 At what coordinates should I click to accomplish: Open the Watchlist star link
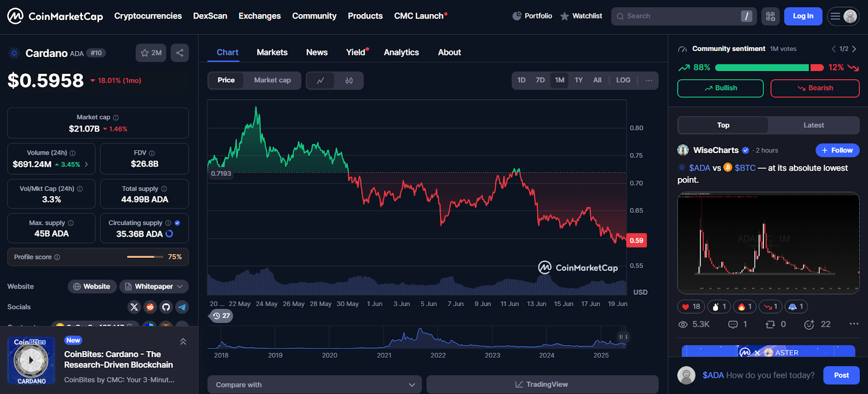(581, 16)
